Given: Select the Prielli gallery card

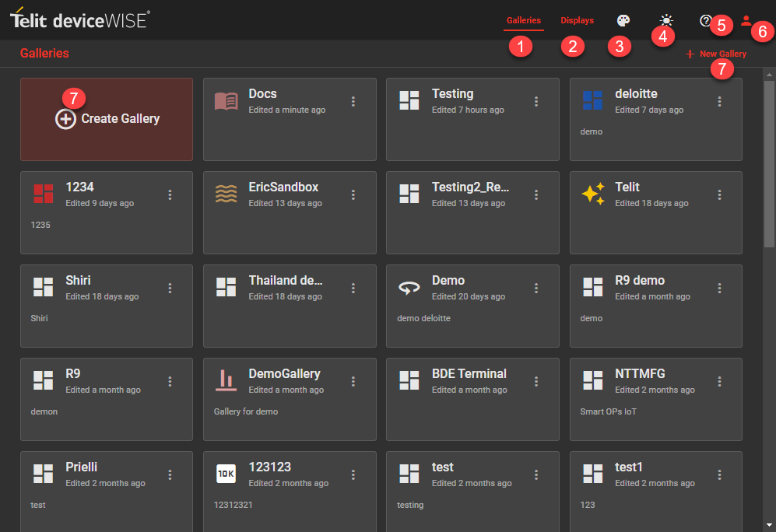Looking at the screenshot, I should [107, 492].
